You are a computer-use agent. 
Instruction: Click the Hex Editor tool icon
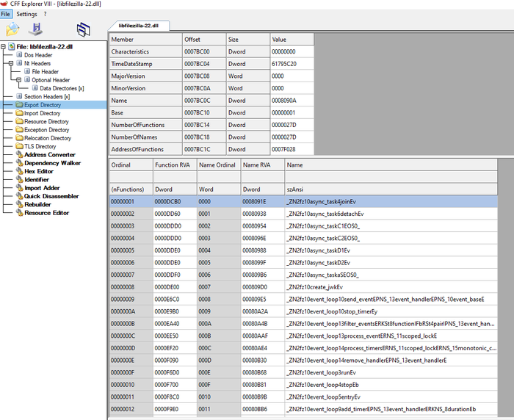point(20,171)
